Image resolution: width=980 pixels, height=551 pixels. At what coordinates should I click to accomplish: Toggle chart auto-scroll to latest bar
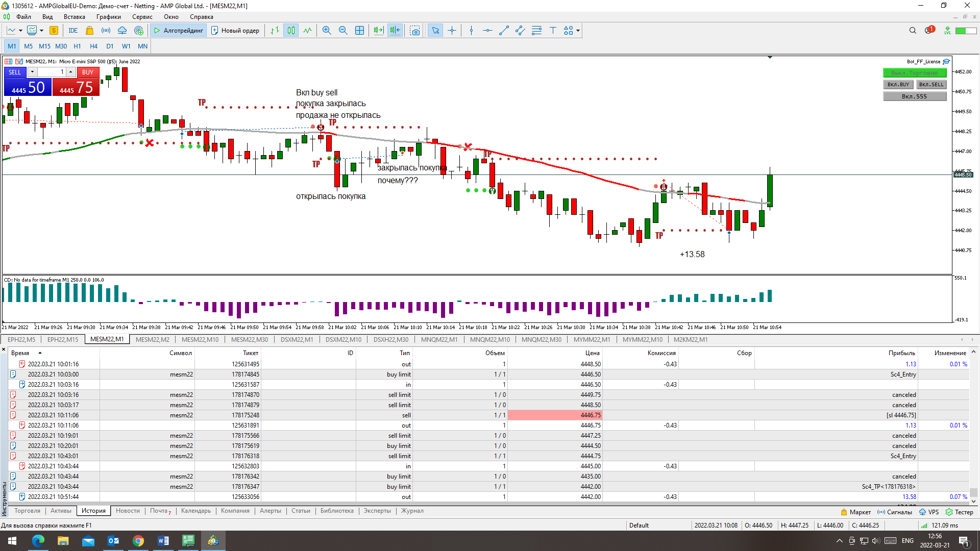(x=378, y=31)
